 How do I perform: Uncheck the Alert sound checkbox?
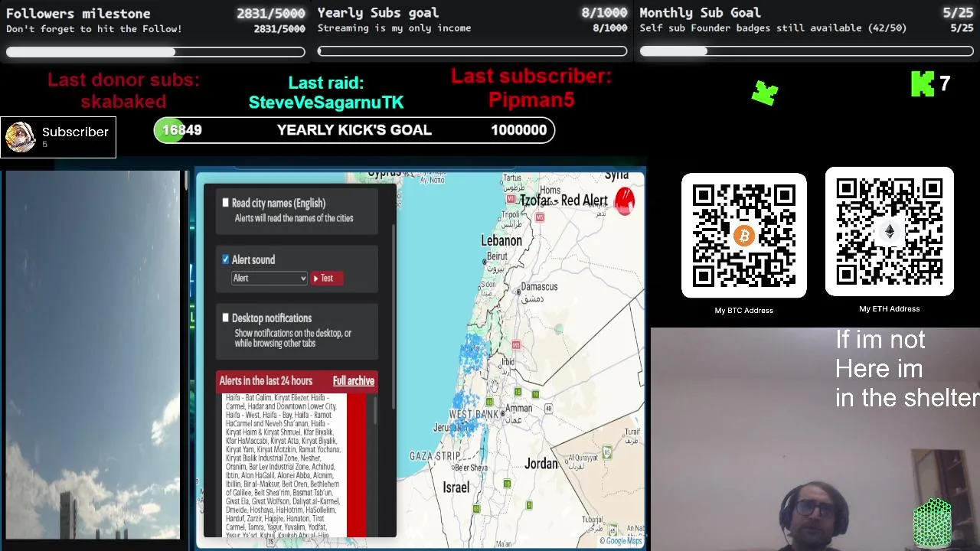coord(226,259)
